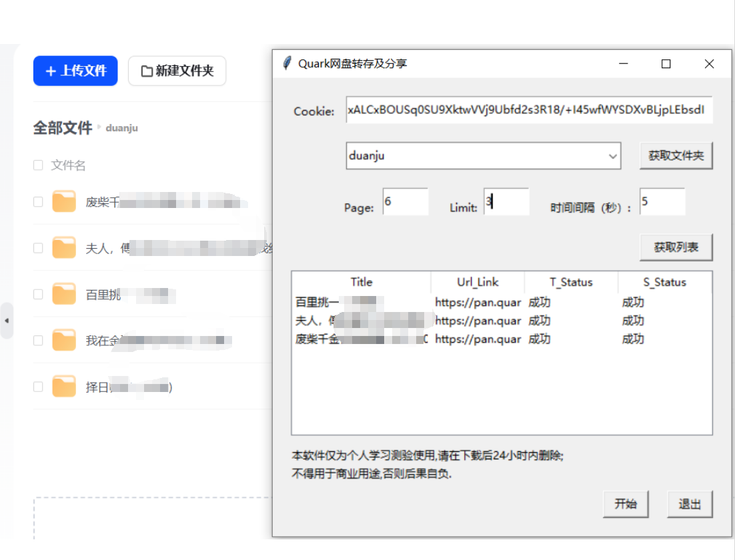Click the Url_Link cell in 百里挑一 row
Screen dimensions: 735x560
point(478,302)
